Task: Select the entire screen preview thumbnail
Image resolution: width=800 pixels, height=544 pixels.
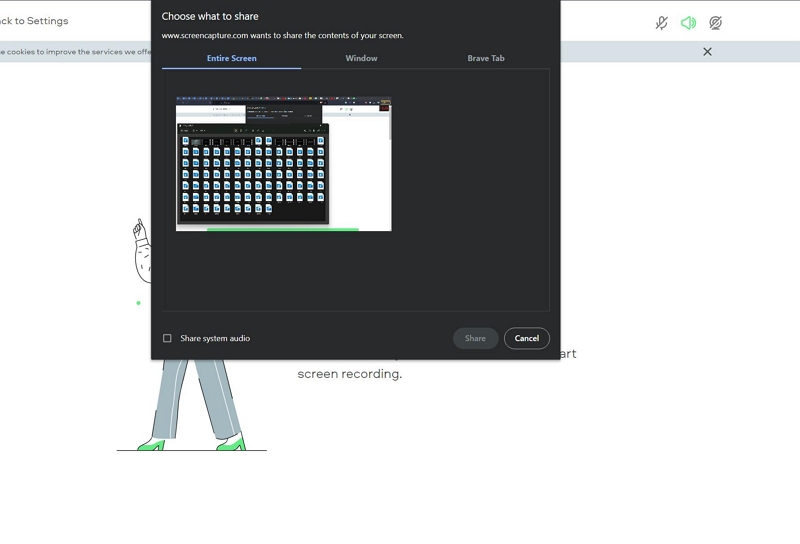Action: click(x=284, y=163)
